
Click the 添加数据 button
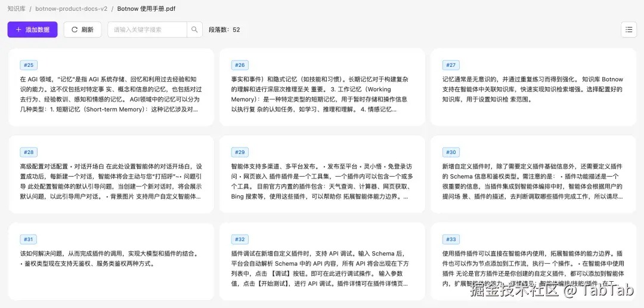coord(32,30)
